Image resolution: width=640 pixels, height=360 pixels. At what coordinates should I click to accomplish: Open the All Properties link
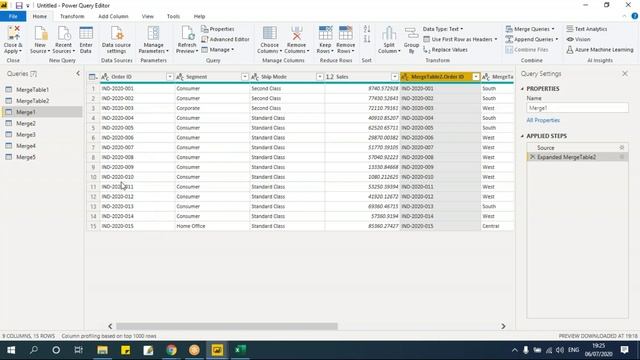click(x=543, y=120)
